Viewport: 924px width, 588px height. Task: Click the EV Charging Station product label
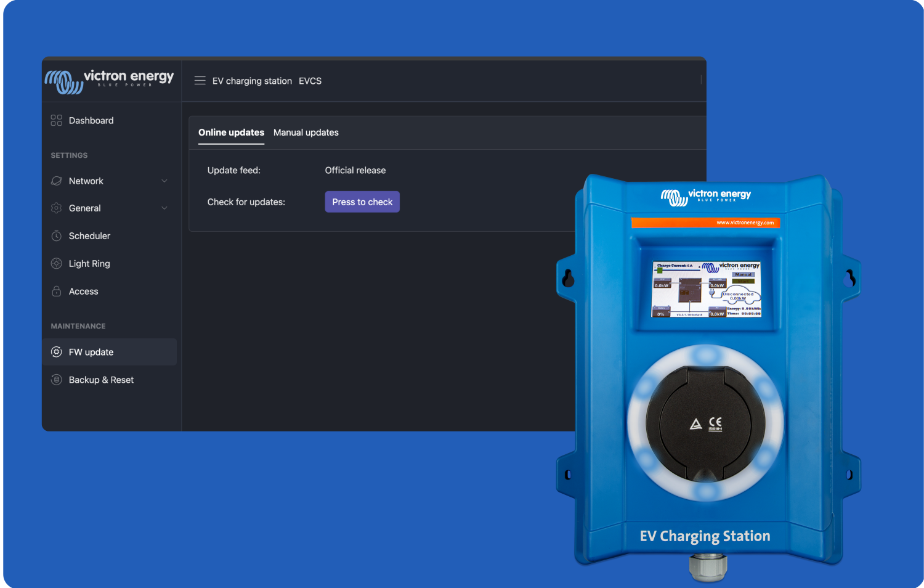click(x=705, y=536)
